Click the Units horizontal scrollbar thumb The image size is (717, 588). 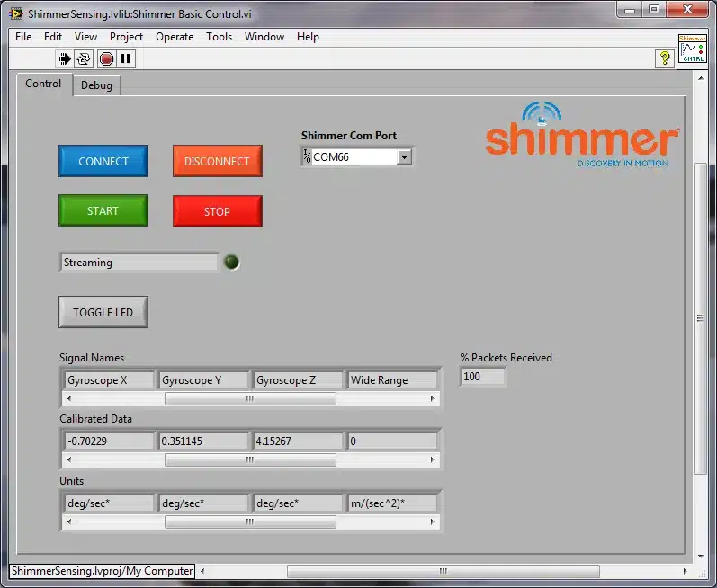(x=250, y=521)
